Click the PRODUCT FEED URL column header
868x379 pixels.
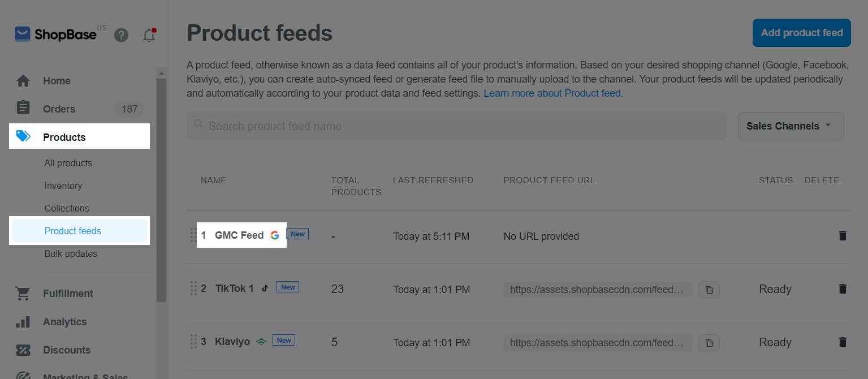click(549, 180)
